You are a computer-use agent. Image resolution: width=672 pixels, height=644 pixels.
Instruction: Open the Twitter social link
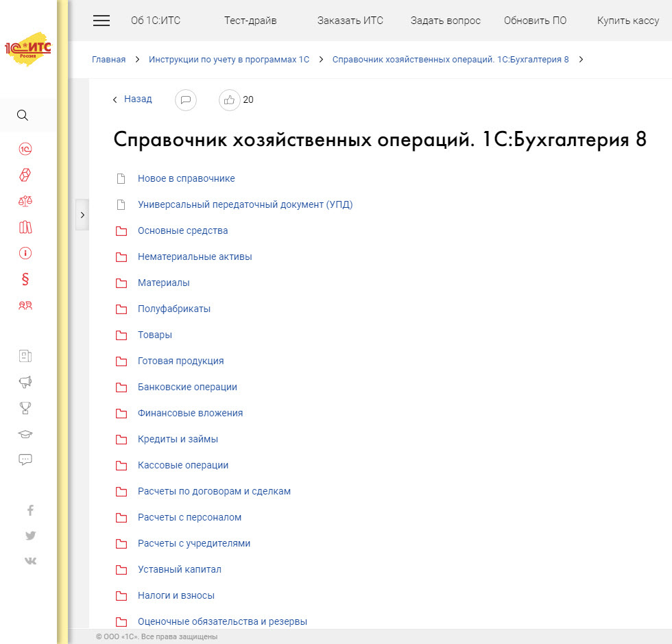[x=30, y=536]
